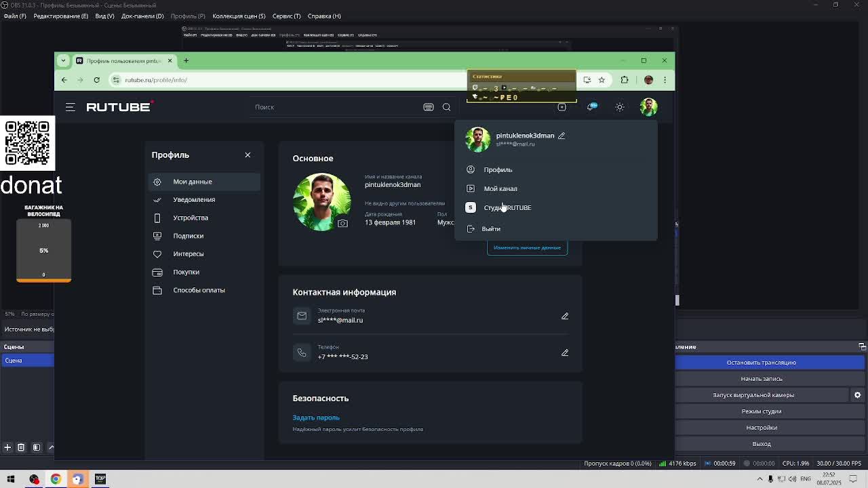Click the search magnifier icon
This screenshot has width=868, height=488.
pos(446,107)
